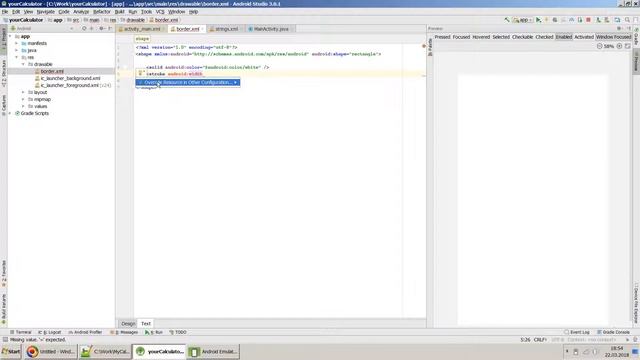Switch to Android Emulator taskbar item
640x360 pixels.
[213, 351]
